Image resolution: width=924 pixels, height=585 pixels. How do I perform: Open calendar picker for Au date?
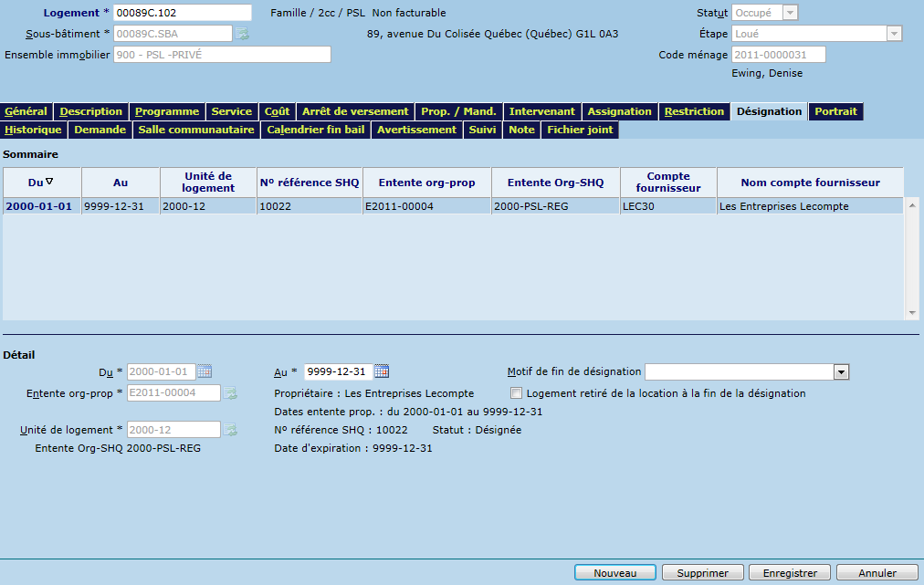pos(382,371)
